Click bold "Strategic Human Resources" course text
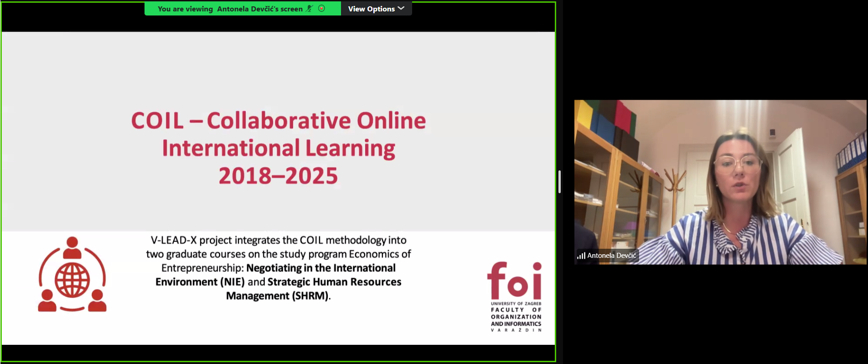The height and width of the screenshot is (364, 868). [x=334, y=282]
